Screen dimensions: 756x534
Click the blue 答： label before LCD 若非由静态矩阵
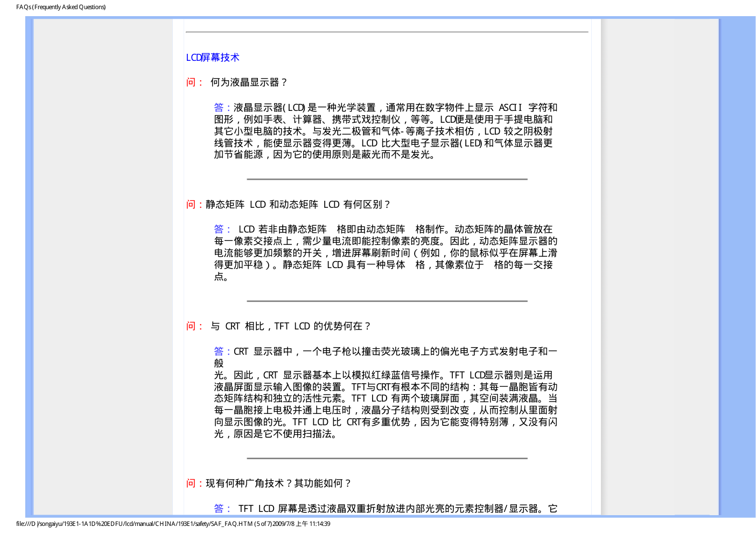pos(222,229)
